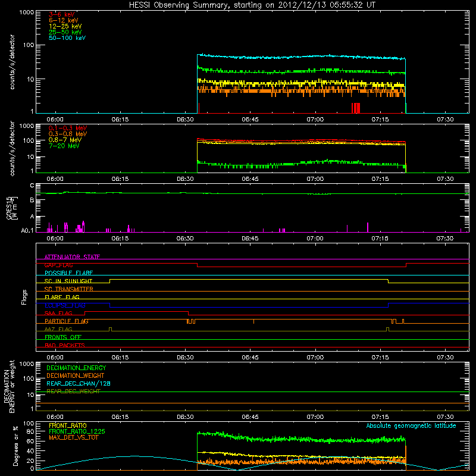Click the 7-20 MeV legend entry
This screenshot has width=476, height=476.
64,146
